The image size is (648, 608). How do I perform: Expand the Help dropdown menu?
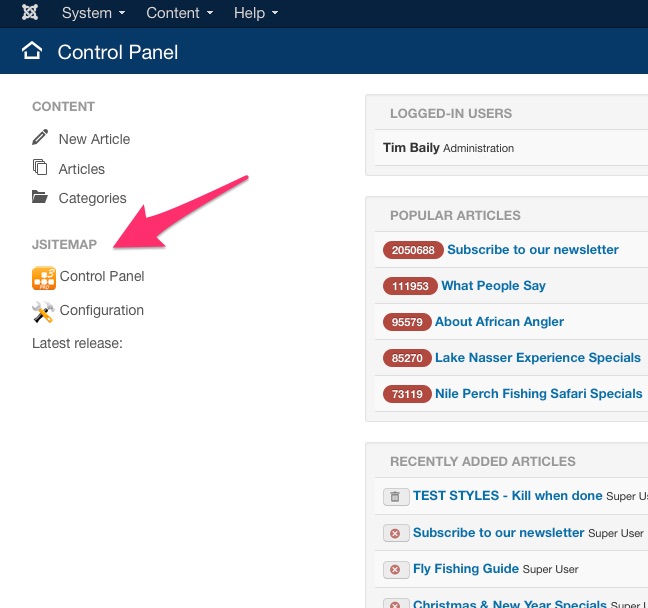tap(256, 13)
